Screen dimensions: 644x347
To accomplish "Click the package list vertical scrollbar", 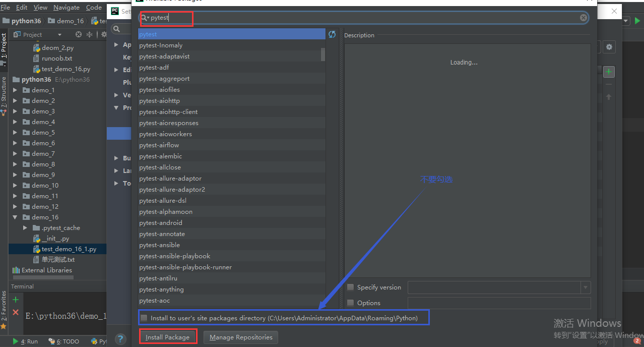I will pos(323,54).
